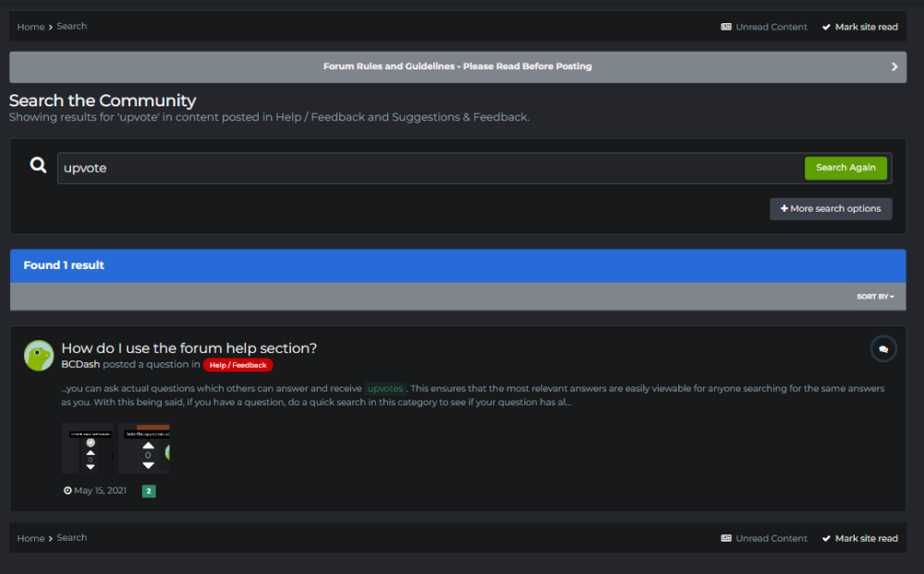The height and width of the screenshot is (574, 924).
Task: Click the search field containing 'upvote'
Action: (x=430, y=168)
